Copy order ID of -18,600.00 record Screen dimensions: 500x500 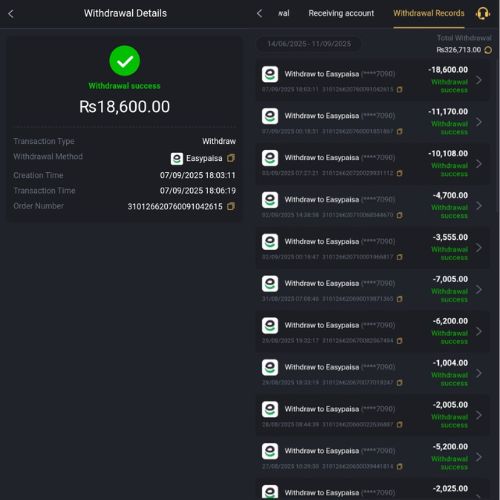(x=399, y=90)
